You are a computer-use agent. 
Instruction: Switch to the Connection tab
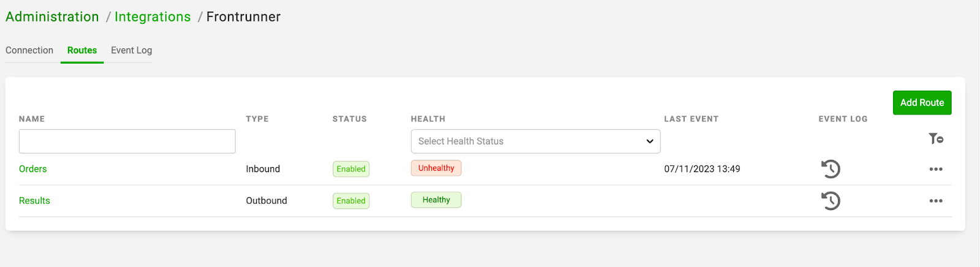click(29, 50)
